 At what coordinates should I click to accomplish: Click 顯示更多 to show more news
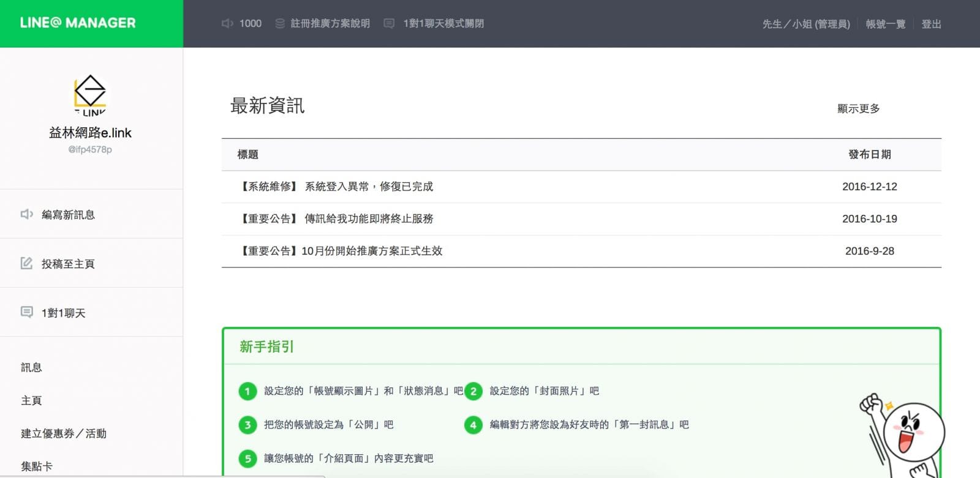859,108
